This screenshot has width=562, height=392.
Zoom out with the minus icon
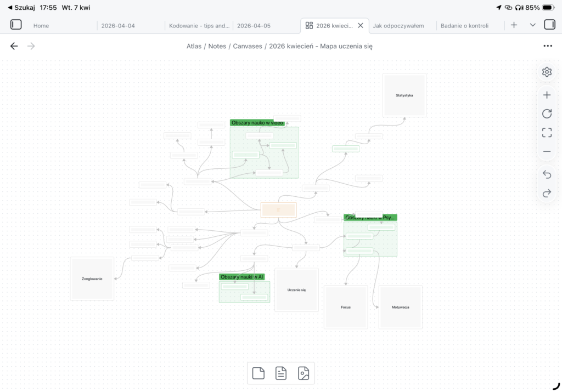[x=547, y=151]
